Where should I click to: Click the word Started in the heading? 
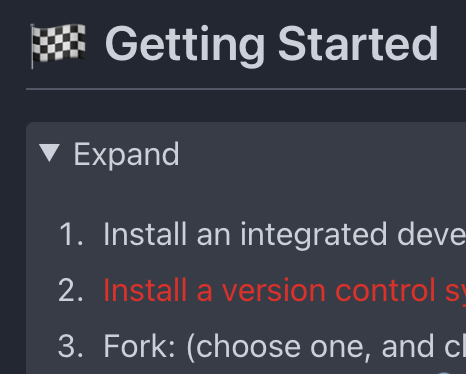(x=358, y=44)
